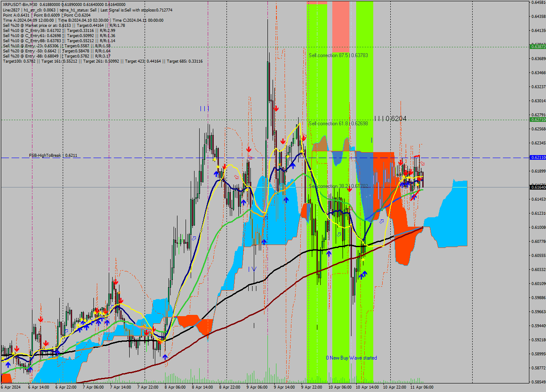Click the 0.6189 price scale value
The image size is (546, 392).
tap(539, 171)
